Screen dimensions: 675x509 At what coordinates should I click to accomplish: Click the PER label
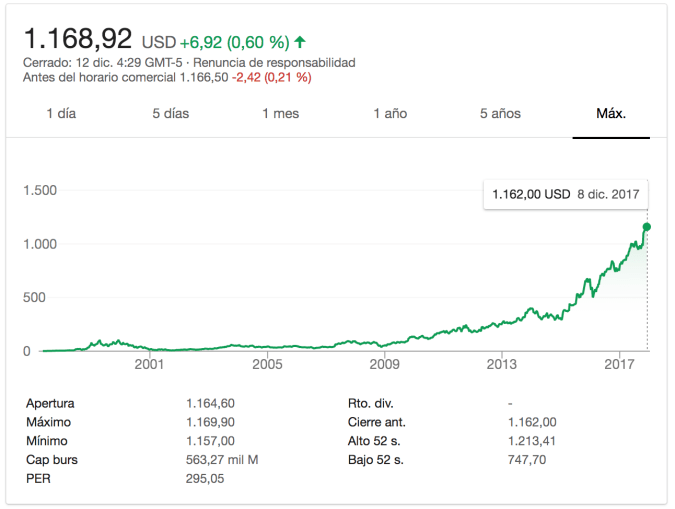click(x=38, y=479)
